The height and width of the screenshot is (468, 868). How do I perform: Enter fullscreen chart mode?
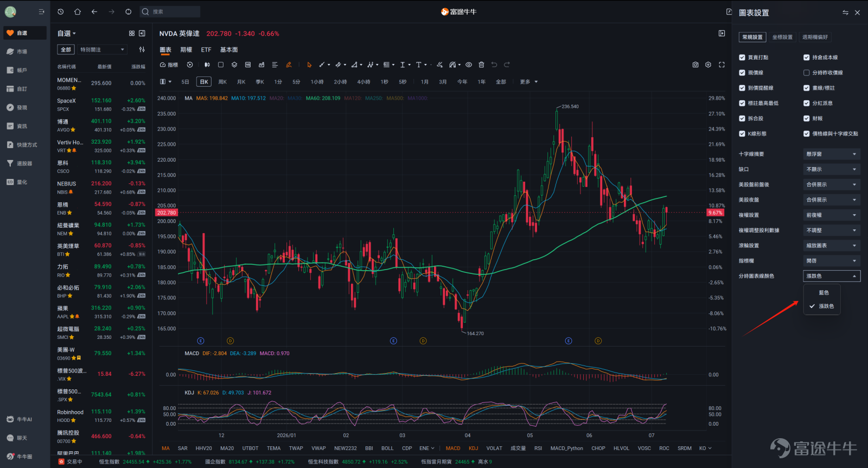722,65
